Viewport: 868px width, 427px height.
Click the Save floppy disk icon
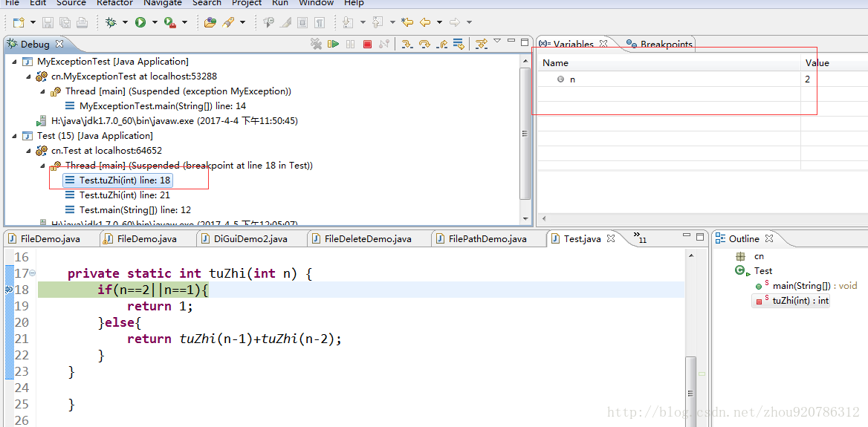(x=48, y=23)
